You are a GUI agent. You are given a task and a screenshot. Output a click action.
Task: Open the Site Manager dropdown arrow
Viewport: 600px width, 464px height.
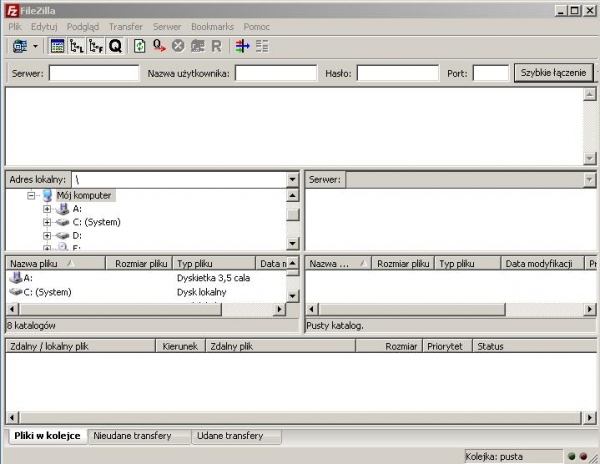[x=35, y=46]
